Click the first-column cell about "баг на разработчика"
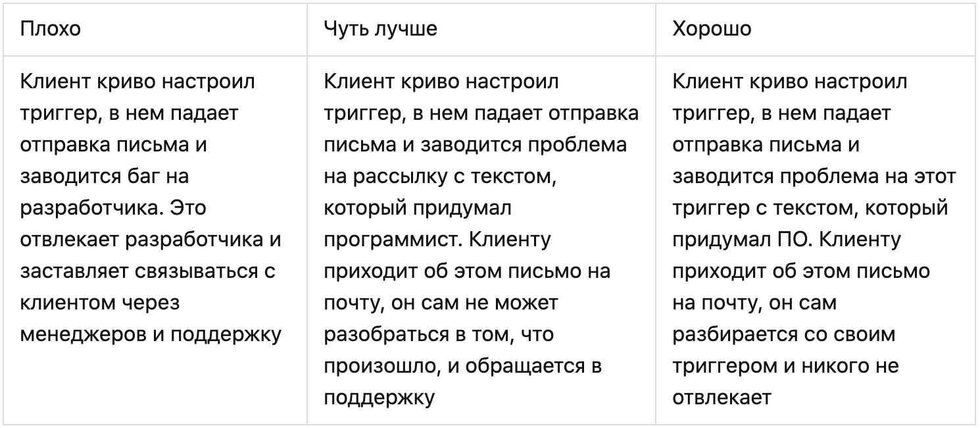Image resolution: width=980 pixels, height=428 pixels. click(x=155, y=240)
